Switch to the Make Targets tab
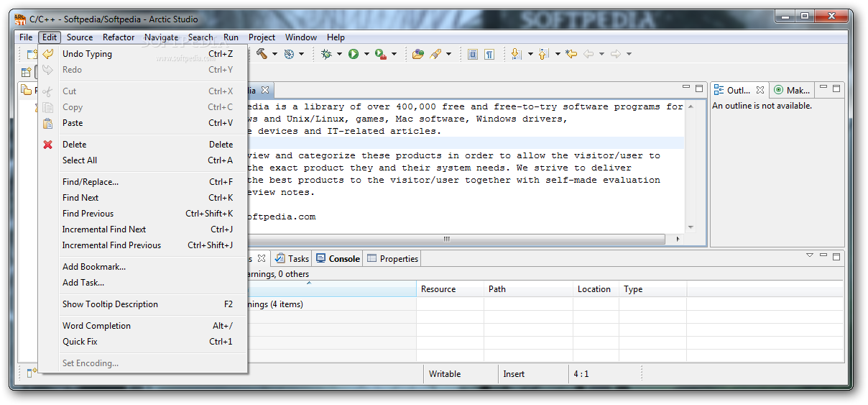Viewport: 868px width, 405px height. point(791,90)
